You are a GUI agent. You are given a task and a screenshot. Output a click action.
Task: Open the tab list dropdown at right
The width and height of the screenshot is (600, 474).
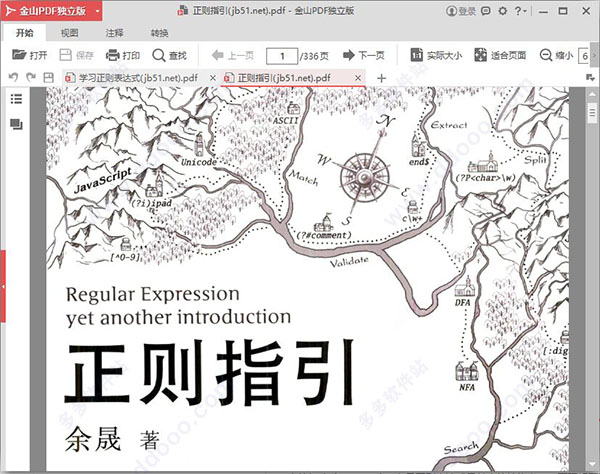[x=590, y=78]
